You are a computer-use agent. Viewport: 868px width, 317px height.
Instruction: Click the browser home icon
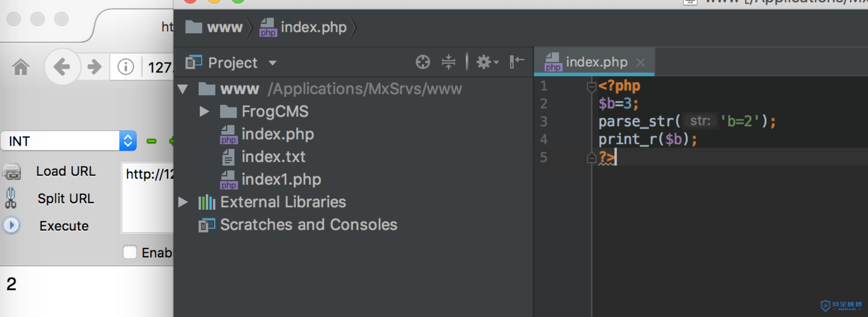point(21,67)
